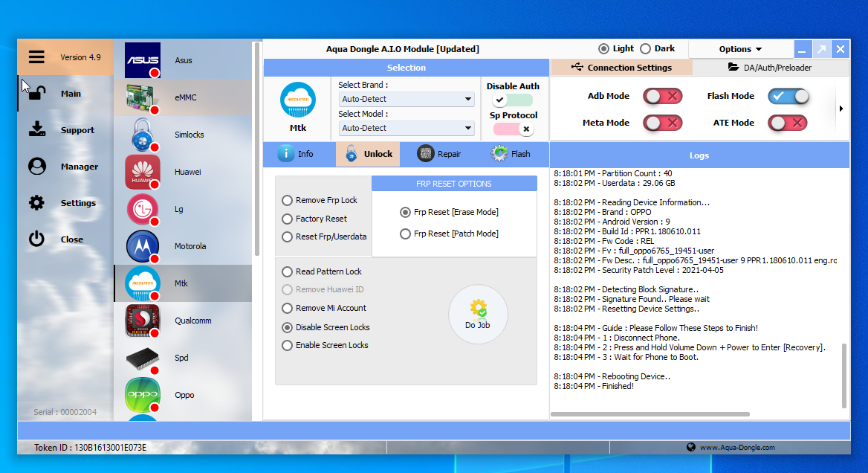The height and width of the screenshot is (473, 868).
Task: Toggle the Sp Protocol switch
Action: [x=513, y=129]
